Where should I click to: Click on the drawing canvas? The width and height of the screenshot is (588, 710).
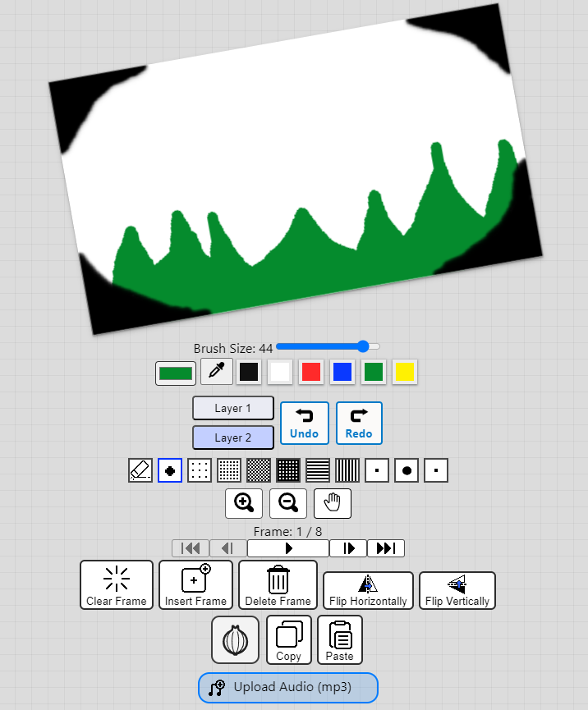coord(296,169)
